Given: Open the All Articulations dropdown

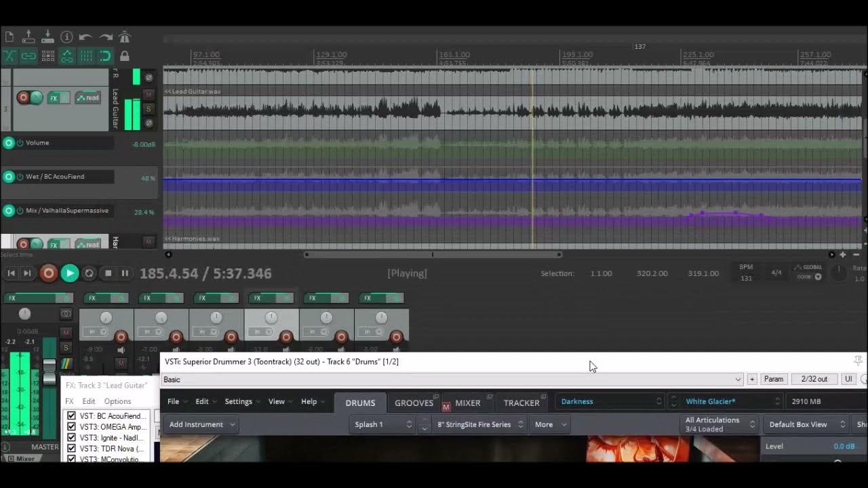Looking at the screenshot, I should click(719, 424).
